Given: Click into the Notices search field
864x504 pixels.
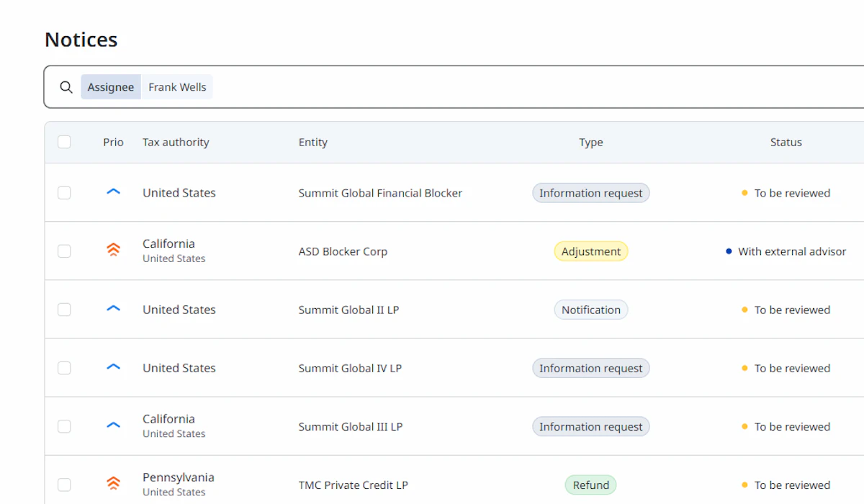Looking at the screenshot, I should [x=504, y=87].
